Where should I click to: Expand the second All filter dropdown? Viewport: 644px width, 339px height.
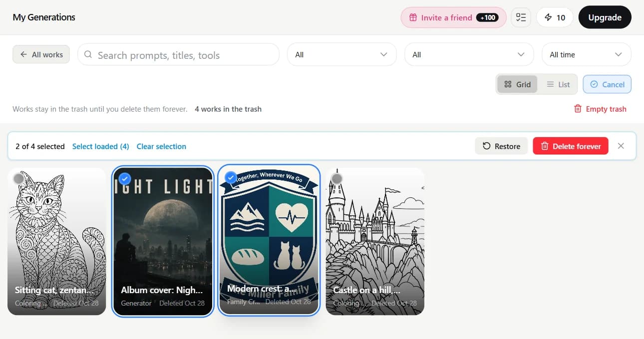(x=469, y=55)
